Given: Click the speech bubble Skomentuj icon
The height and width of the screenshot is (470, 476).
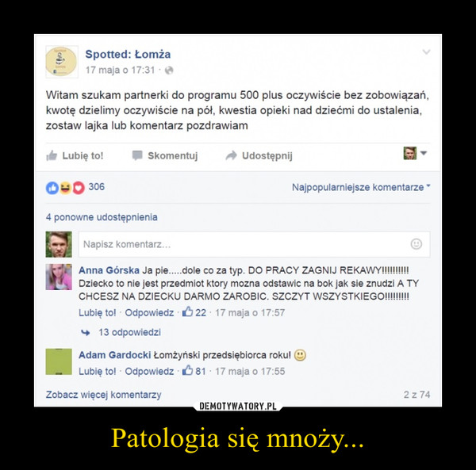Looking at the screenshot, I should (x=137, y=155).
